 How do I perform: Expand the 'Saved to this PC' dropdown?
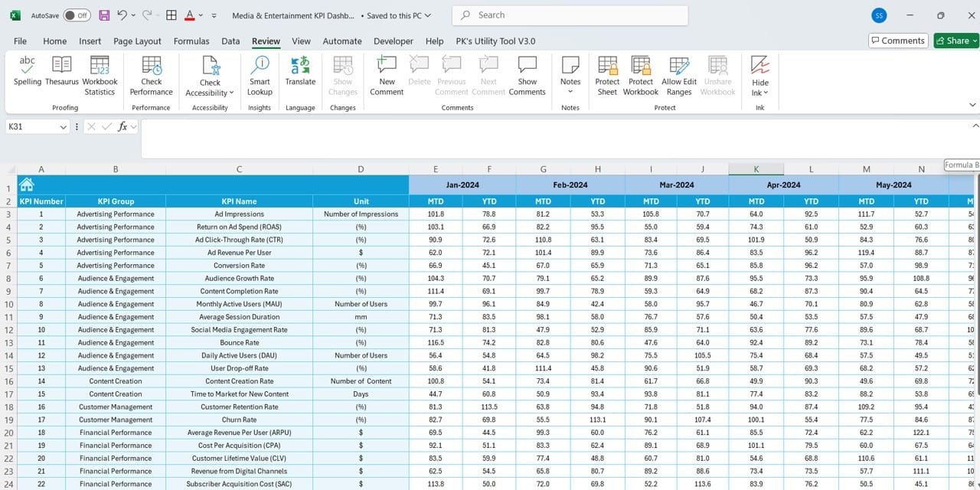point(427,15)
